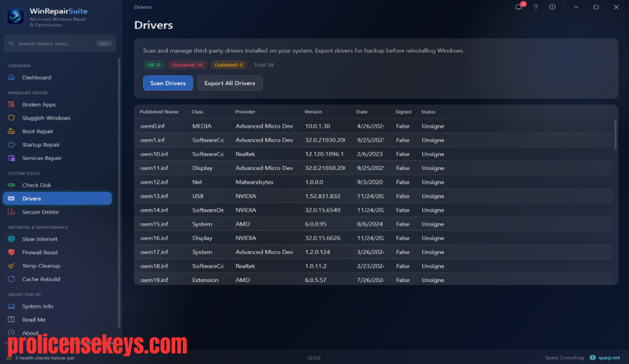
Task: Click the Unsigned: 58 badge
Action: coord(187,65)
